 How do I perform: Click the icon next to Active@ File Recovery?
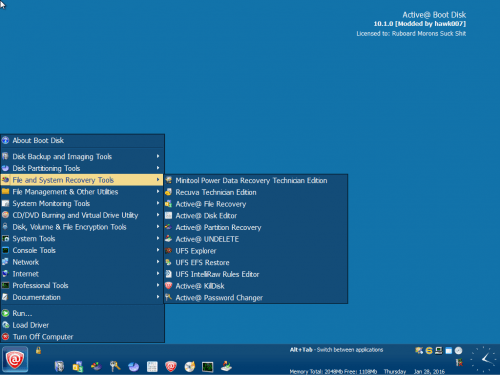pyautogui.click(x=169, y=204)
